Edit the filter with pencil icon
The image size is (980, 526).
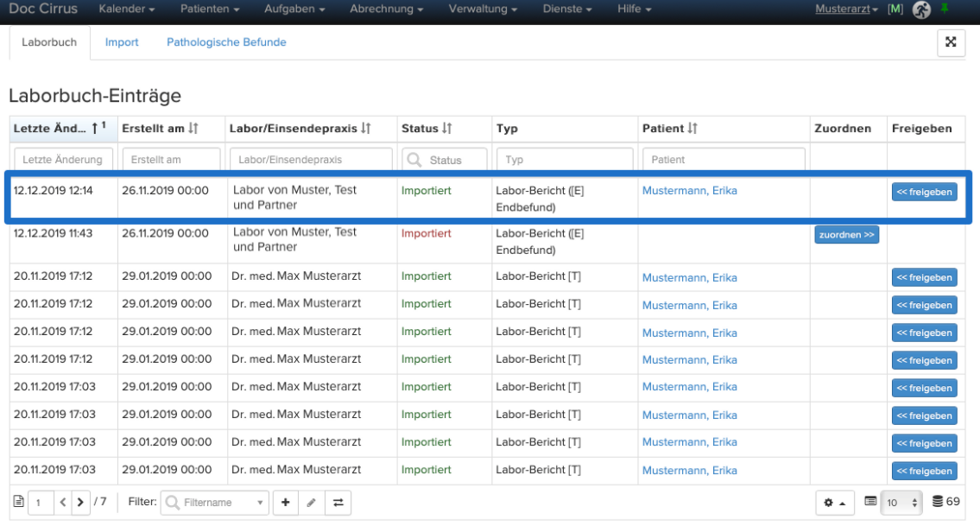point(311,502)
